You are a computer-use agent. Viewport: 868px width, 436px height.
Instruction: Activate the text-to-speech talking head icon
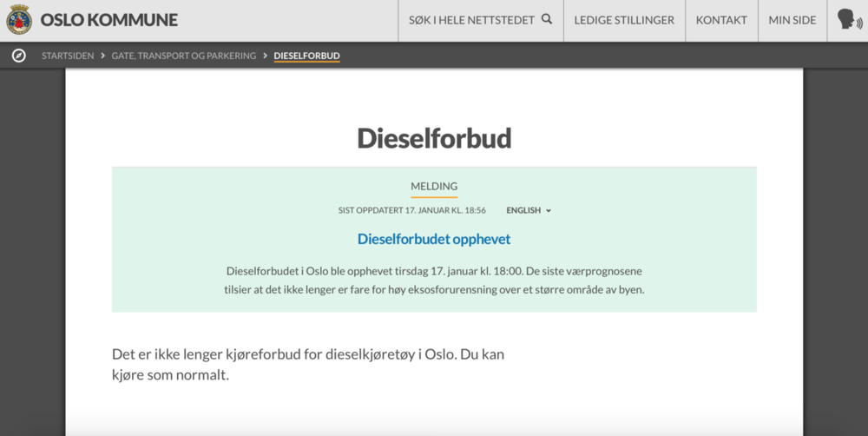849,20
